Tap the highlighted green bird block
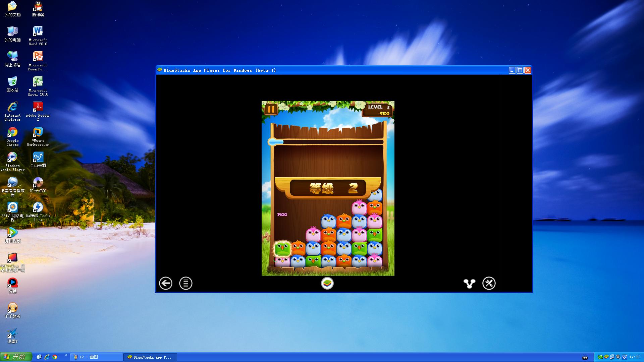The height and width of the screenshot is (362, 644). click(x=282, y=249)
